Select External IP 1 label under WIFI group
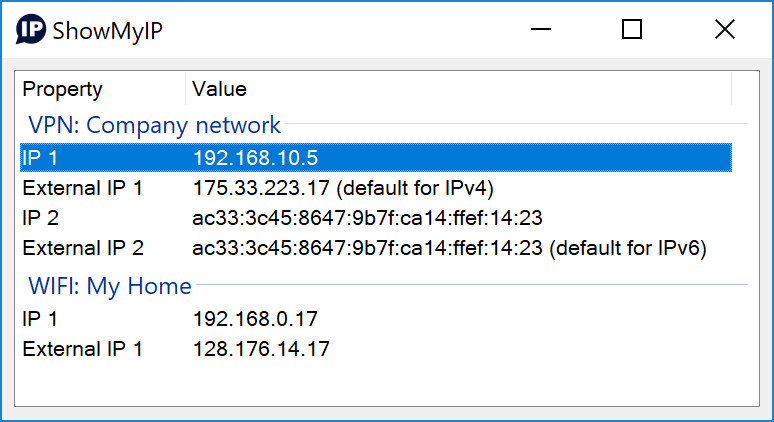The image size is (774, 422). tap(83, 349)
